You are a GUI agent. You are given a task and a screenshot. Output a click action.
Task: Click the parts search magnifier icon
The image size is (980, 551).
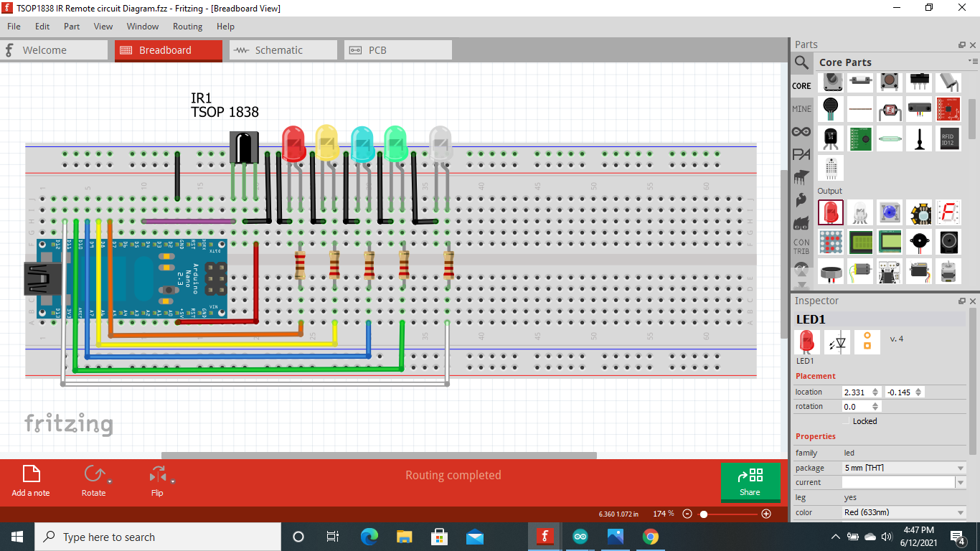pos(801,62)
